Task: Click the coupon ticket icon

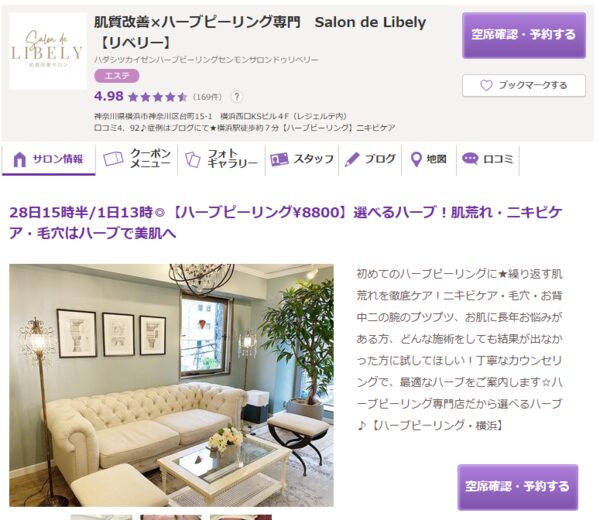Action: (113, 159)
